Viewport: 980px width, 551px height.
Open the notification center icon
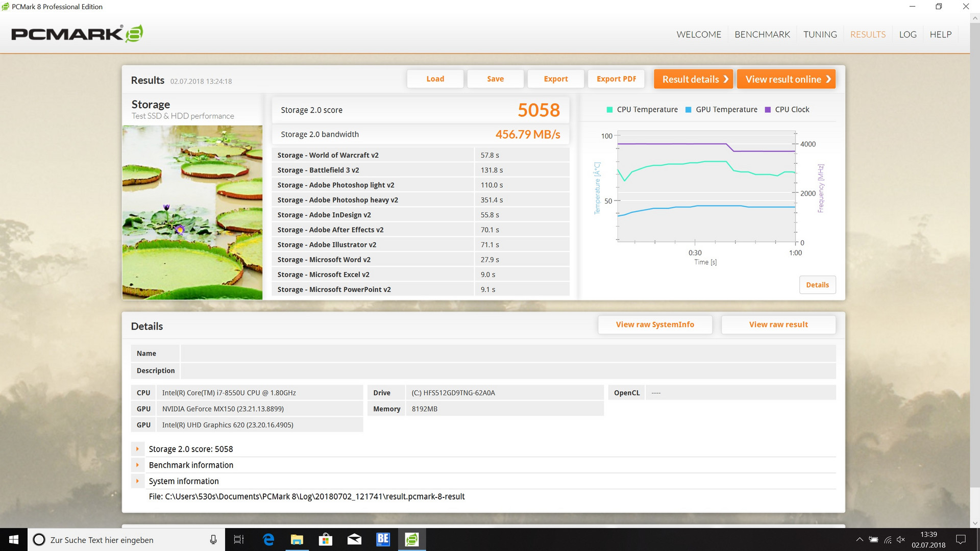[x=961, y=539]
